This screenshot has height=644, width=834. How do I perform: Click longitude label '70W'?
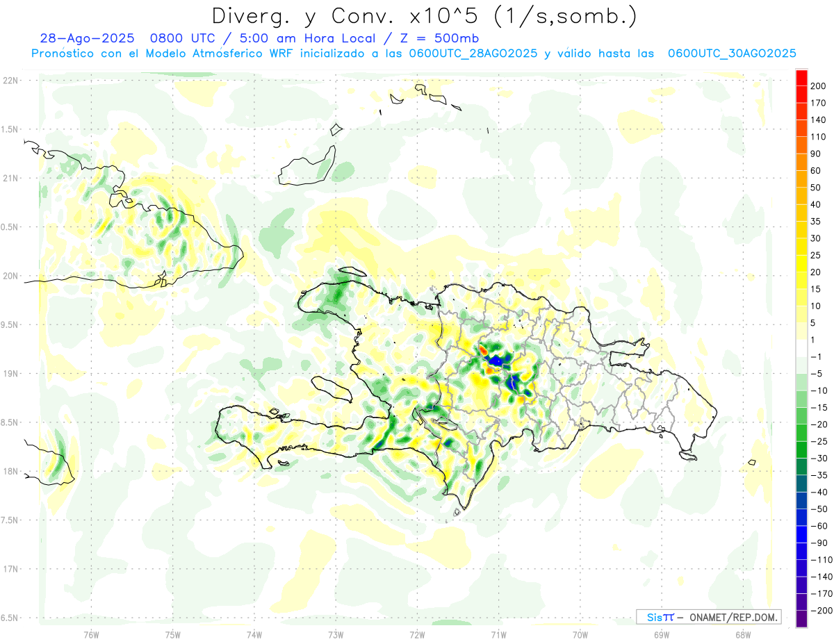tap(580, 635)
